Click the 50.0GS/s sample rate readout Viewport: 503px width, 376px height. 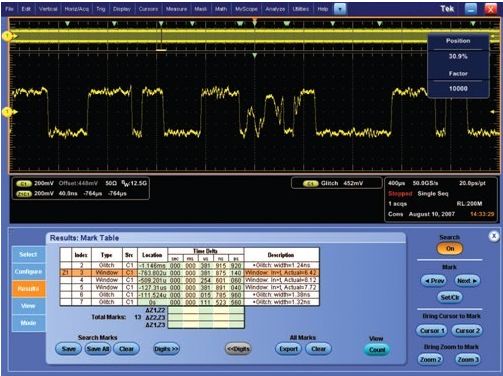pyautogui.click(x=425, y=183)
